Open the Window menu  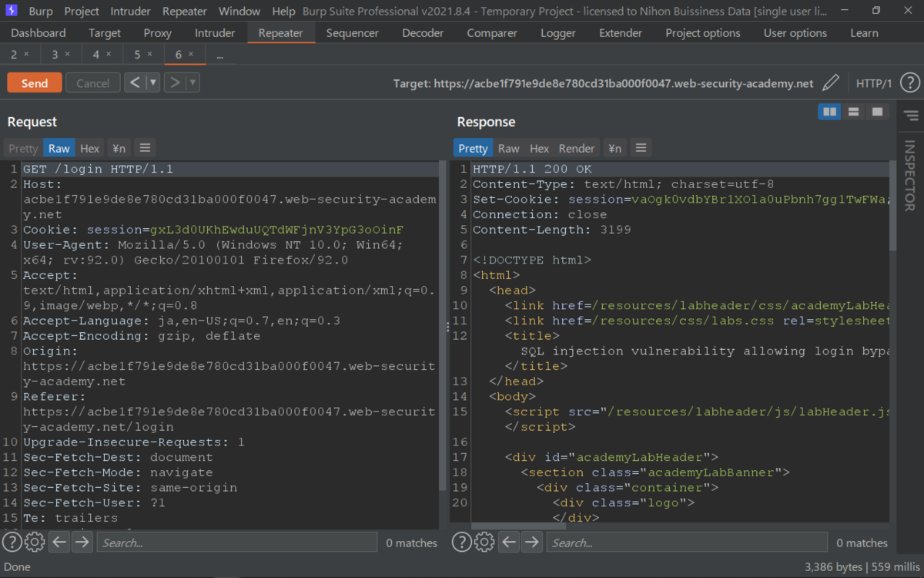click(239, 12)
